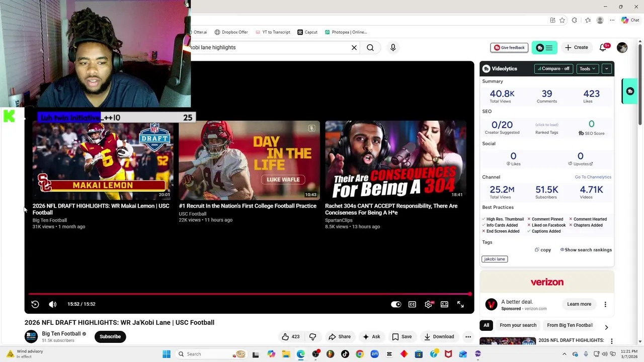Screen dimensions: 644x362
Task: Open the TubeBuddy side tab at the page edge
Action: pos(630,92)
